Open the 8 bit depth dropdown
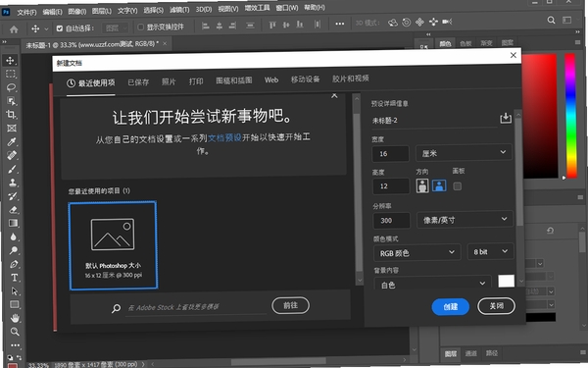 coord(491,251)
